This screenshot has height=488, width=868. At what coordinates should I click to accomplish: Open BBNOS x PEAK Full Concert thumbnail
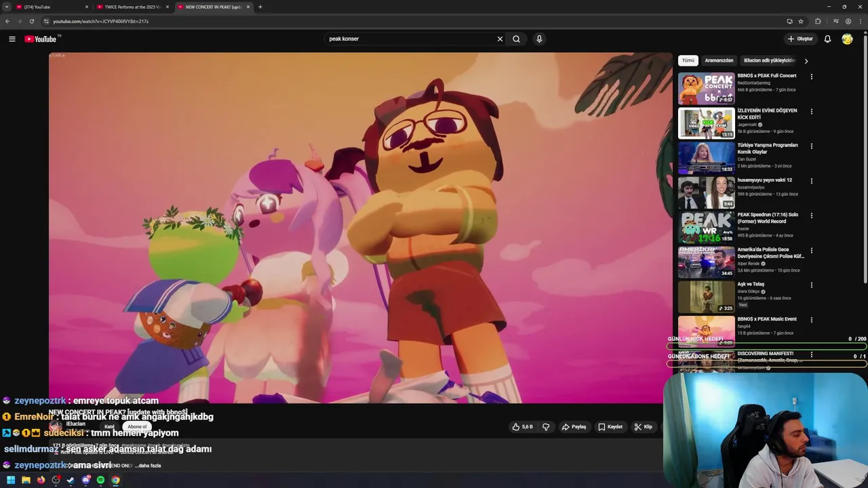point(707,88)
